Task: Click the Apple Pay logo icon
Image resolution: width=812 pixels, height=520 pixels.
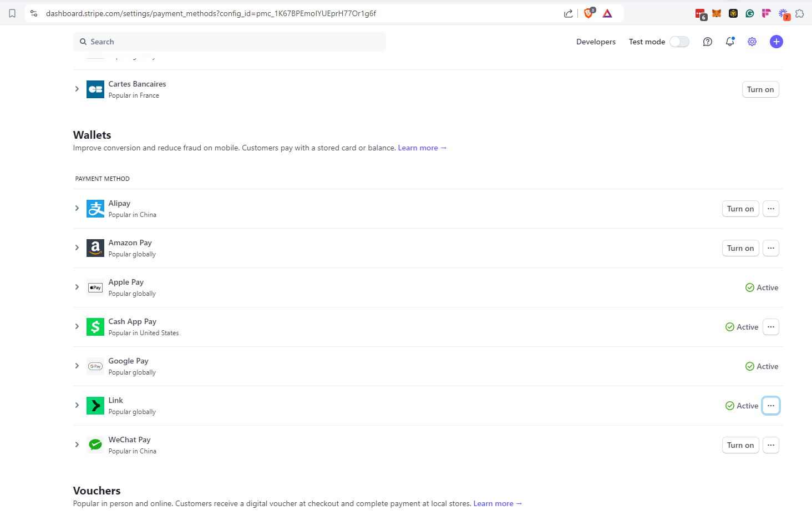Action: tap(95, 287)
